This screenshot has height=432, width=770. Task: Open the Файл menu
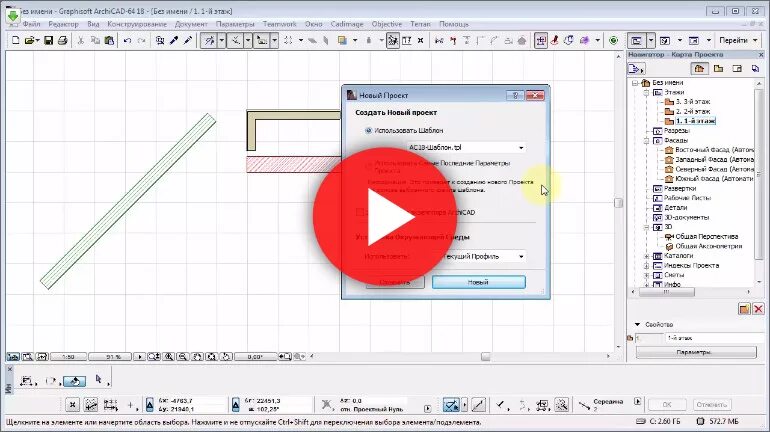(31, 24)
